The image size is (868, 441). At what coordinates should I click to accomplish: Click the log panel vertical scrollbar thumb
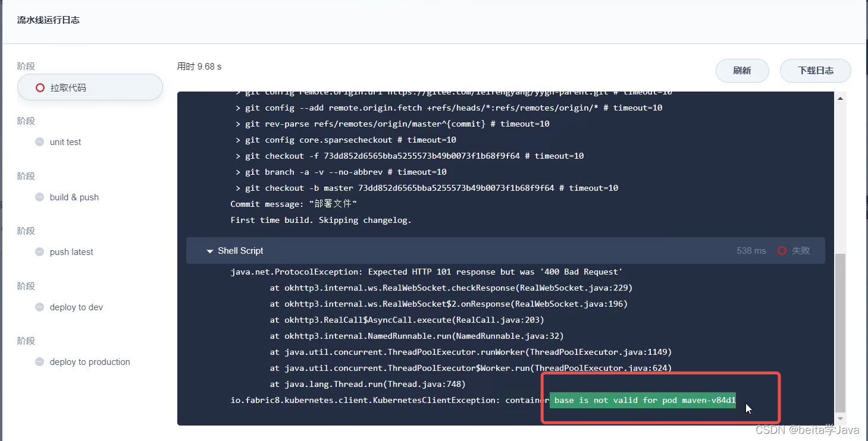(x=840, y=333)
